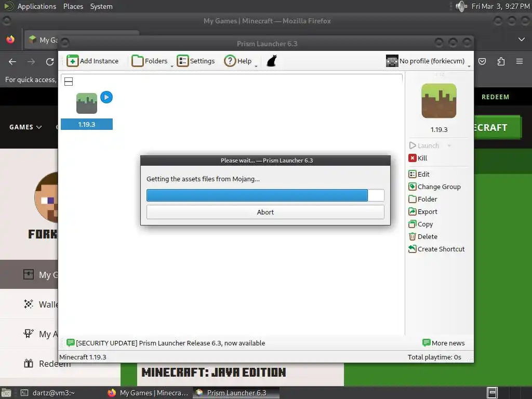Abort the asset download
The image size is (532, 399).
click(x=265, y=212)
